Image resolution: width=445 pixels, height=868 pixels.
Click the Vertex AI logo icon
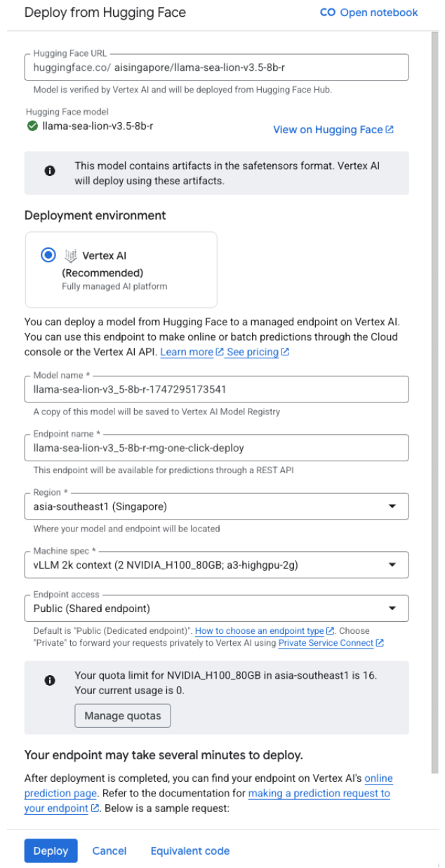point(70,256)
